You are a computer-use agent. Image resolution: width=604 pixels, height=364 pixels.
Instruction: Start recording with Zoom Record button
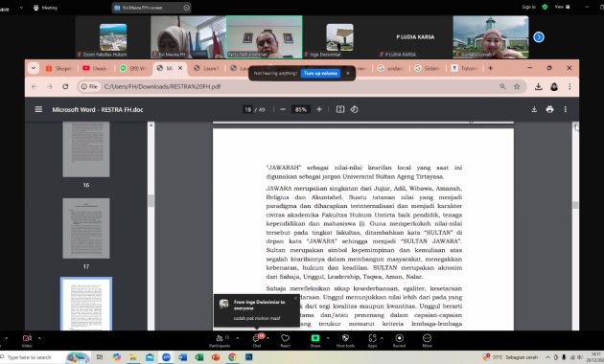click(x=400, y=340)
